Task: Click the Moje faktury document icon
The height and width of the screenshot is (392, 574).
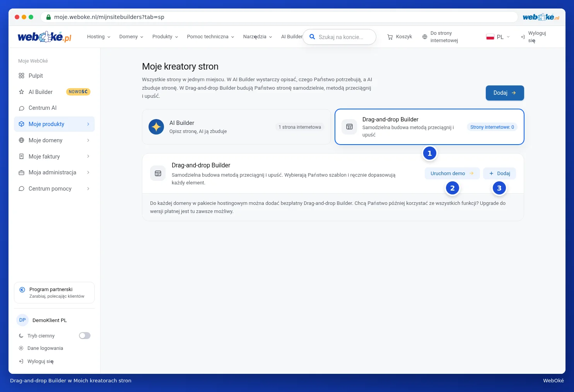Action: coord(21,157)
